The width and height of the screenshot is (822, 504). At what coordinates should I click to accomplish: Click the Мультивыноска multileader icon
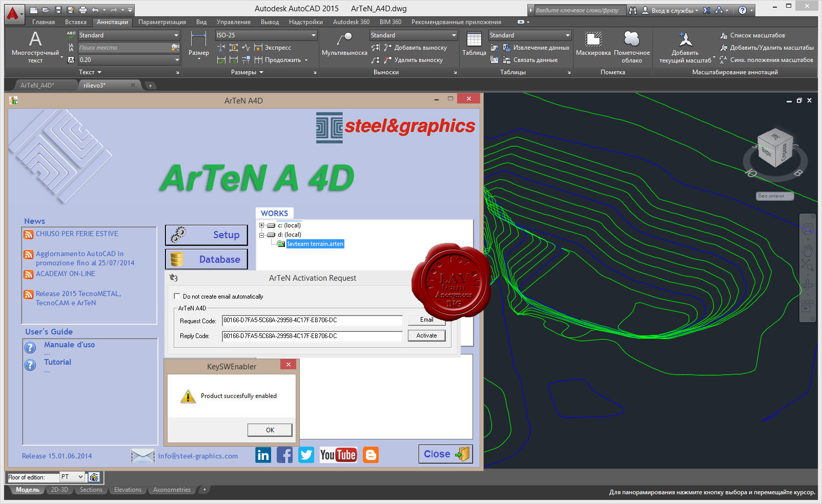[344, 39]
